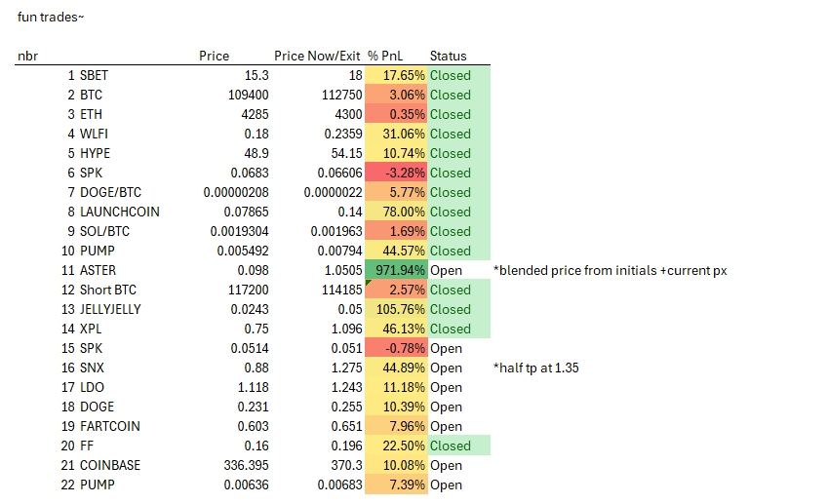Select the COINBASE price cell 336.395

point(241,465)
